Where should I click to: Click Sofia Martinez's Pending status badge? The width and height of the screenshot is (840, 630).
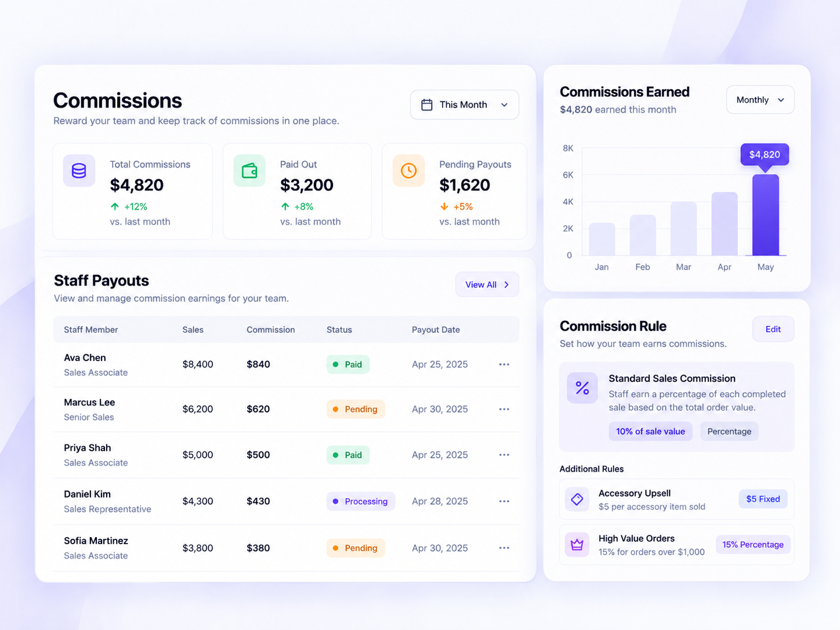point(356,548)
